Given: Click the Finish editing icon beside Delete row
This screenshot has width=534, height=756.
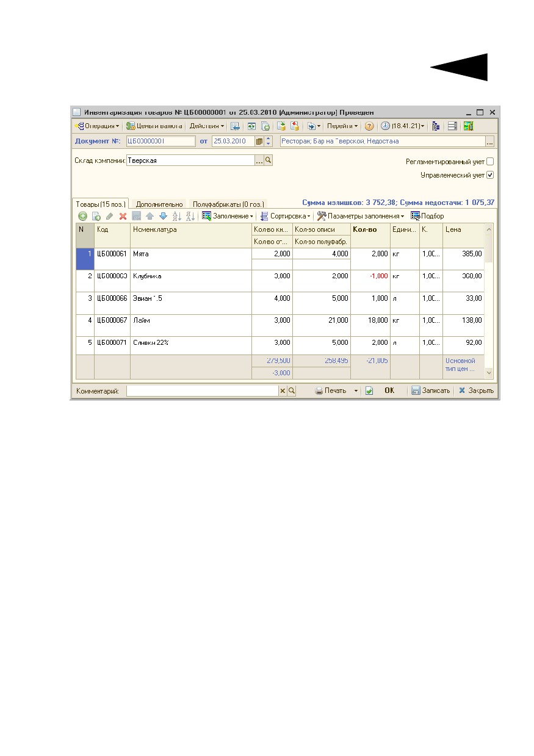Looking at the screenshot, I should [136, 216].
